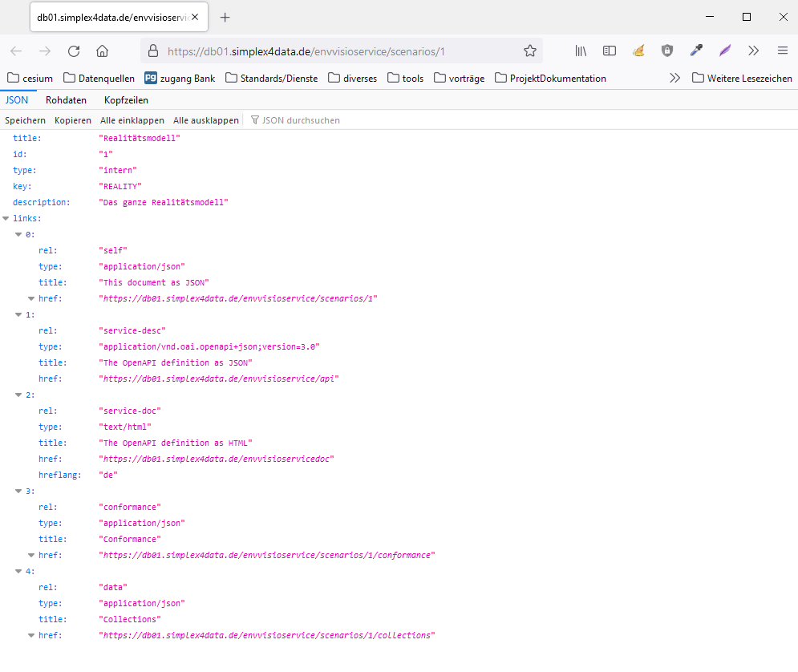Open the collections href link

[x=266, y=635]
